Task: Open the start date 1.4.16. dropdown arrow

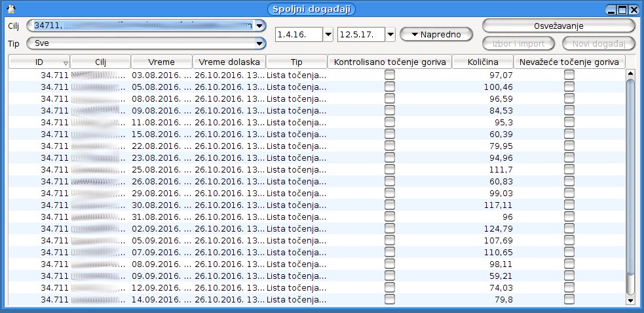Action: 329,34
